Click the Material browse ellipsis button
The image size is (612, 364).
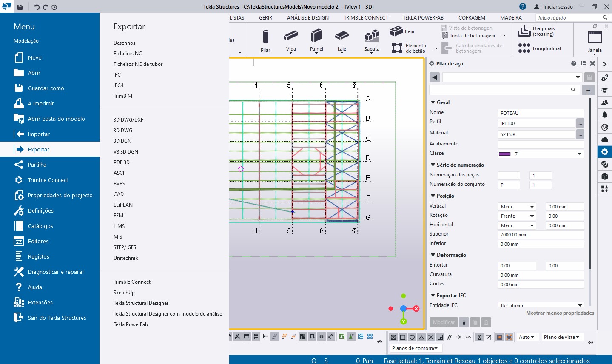click(x=580, y=134)
